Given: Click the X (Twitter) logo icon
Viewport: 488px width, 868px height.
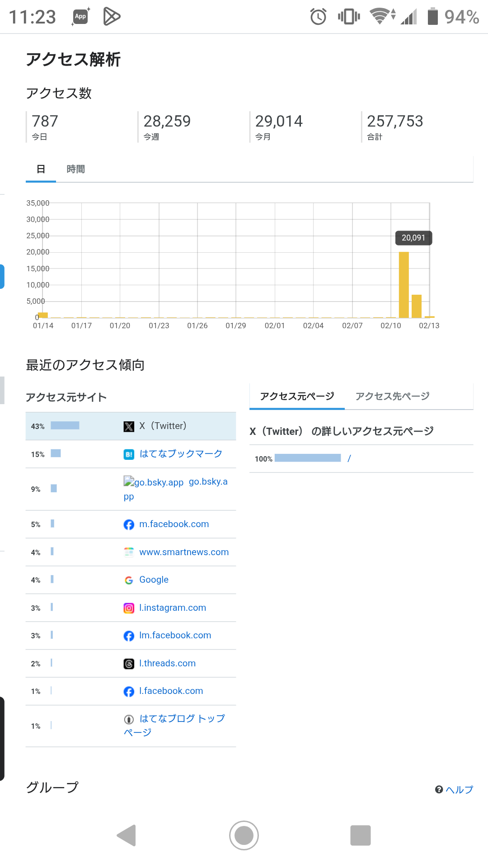Looking at the screenshot, I should [129, 426].
